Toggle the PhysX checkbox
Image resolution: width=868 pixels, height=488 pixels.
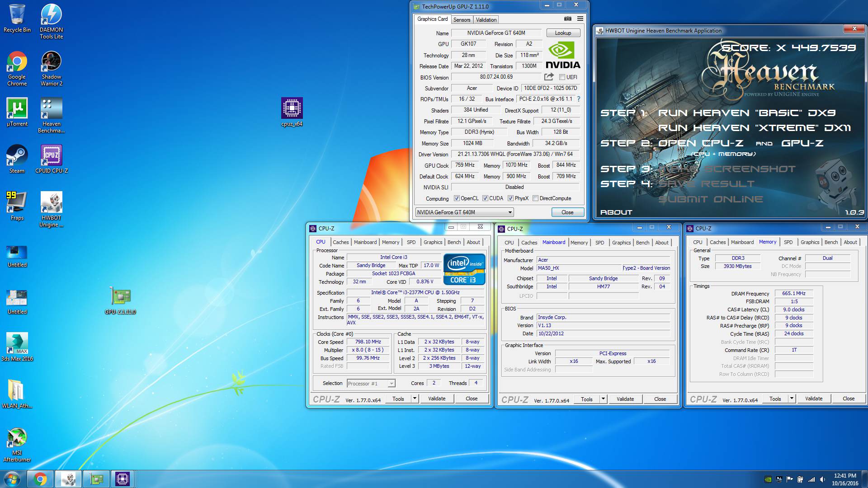(510, 198)
